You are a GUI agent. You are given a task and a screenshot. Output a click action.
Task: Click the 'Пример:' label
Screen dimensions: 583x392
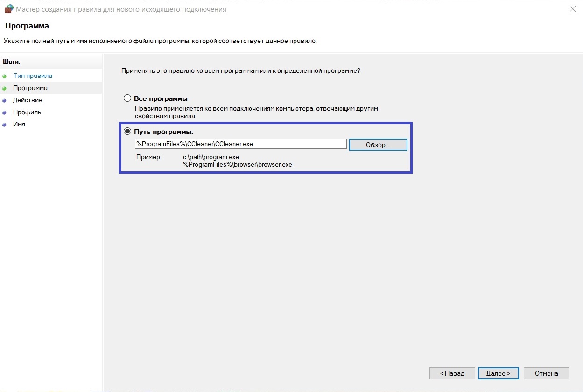coord(149,157)
